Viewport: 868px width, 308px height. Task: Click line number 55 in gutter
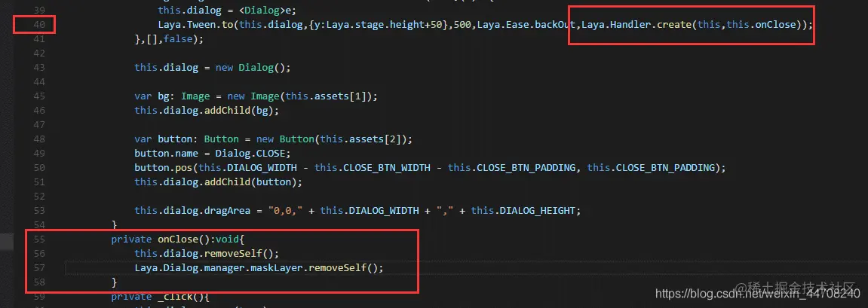coord(39,239)
